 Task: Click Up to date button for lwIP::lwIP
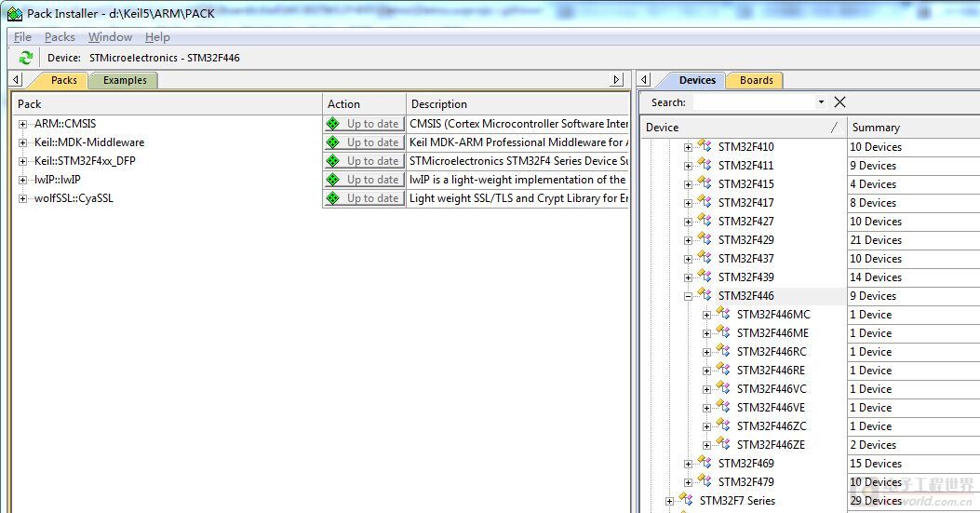point(365,180)
